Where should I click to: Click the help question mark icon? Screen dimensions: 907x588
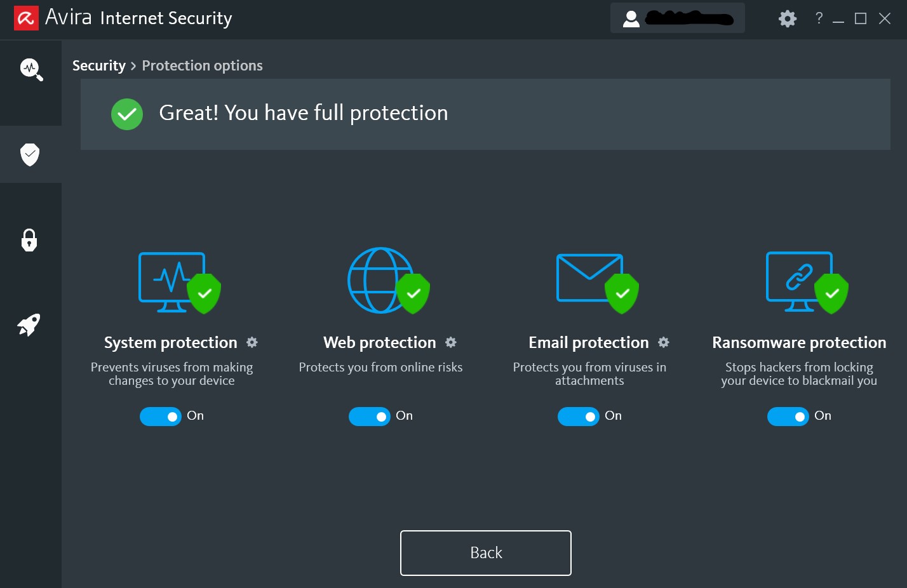(819, 18)
